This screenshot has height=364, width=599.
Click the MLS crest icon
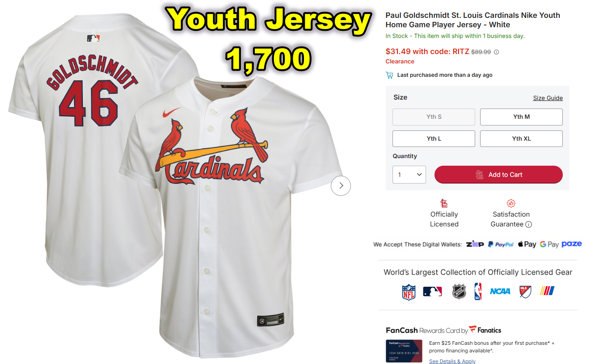(x=525, y=292)
